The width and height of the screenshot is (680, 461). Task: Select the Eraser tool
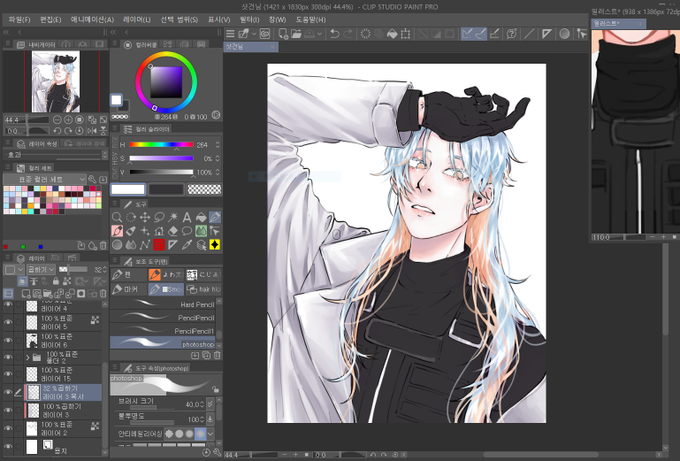click(173, 231)
